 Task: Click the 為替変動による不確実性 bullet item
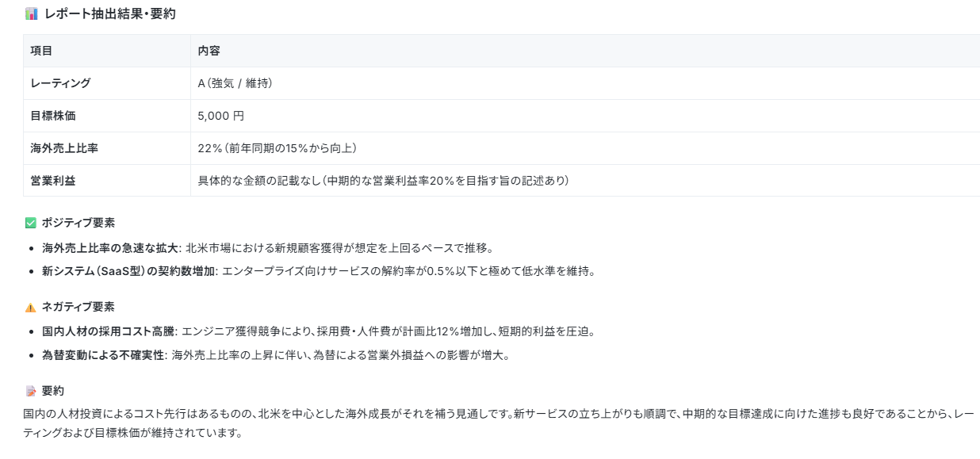[275, 354]
